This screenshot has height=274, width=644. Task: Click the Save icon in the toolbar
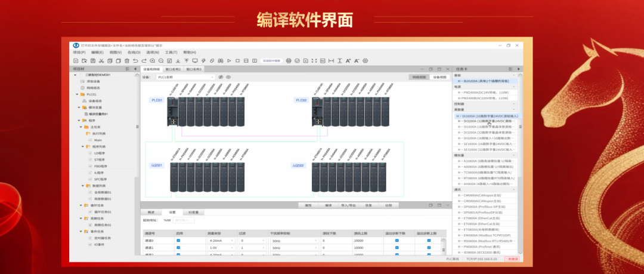[x=92, y=61]
